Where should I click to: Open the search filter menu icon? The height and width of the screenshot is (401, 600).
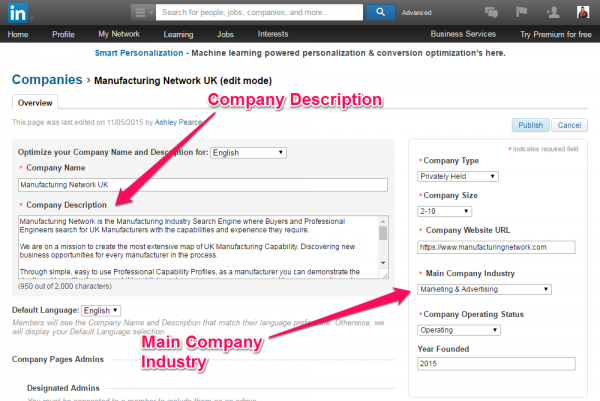(143, 12)
